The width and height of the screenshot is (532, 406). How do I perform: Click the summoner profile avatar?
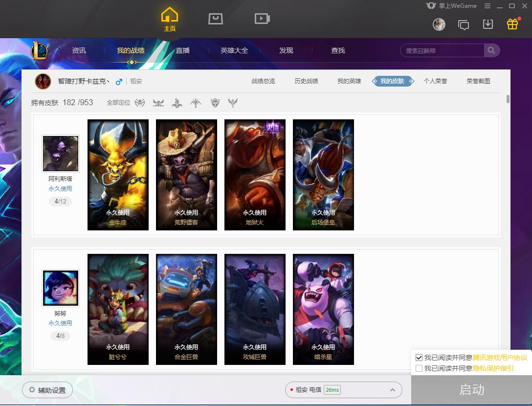(x=43, y=82)
